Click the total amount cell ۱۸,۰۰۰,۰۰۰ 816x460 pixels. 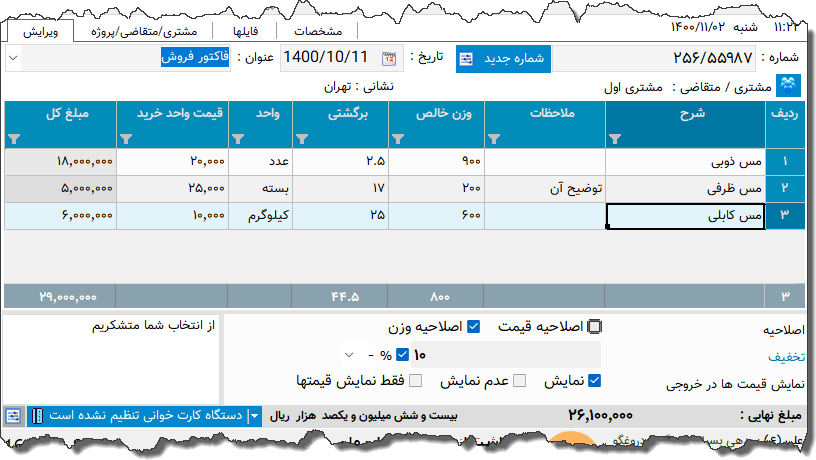60,162
